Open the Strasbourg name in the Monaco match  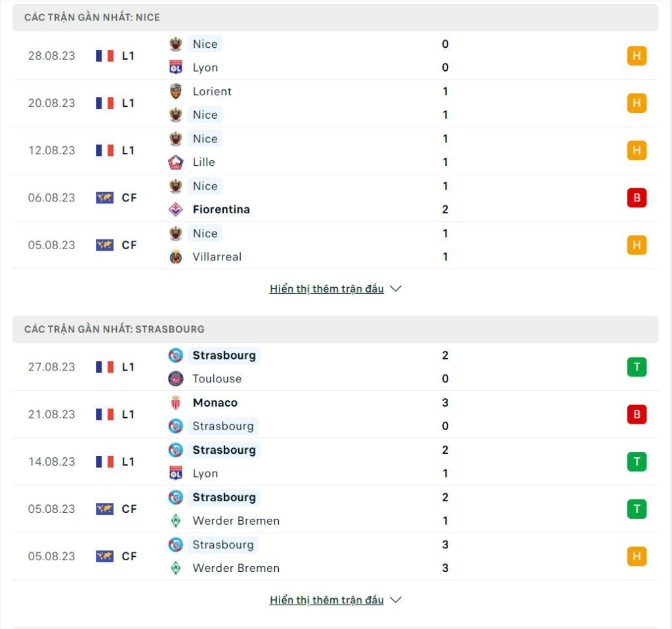click(223, 426)
